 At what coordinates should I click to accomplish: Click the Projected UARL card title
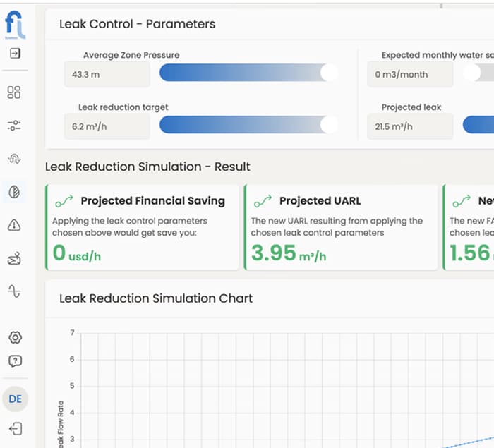[320, 201]
